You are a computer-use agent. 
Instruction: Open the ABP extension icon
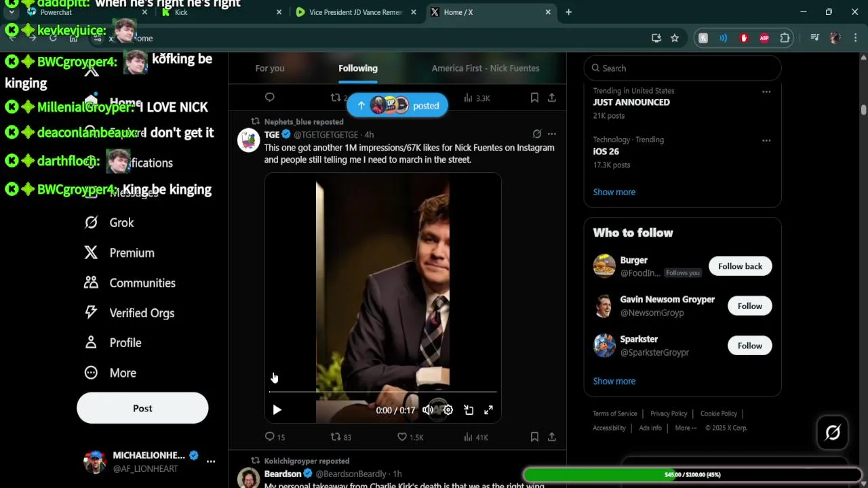click(x=764, y=39)
